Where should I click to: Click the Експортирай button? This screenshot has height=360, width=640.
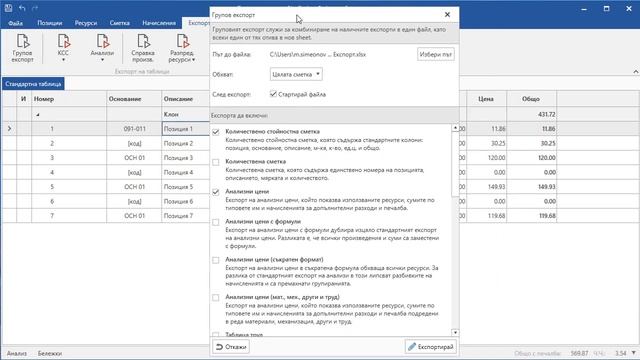[x=431, y=347]
